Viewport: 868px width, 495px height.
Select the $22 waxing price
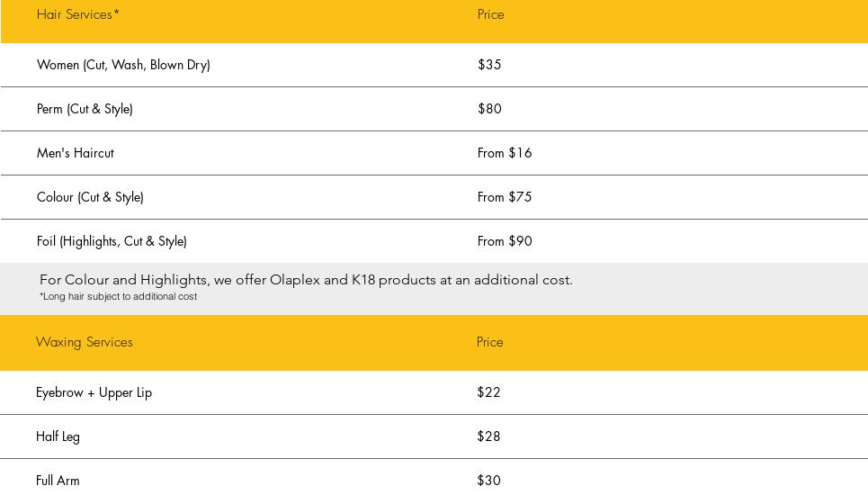(488, 392)
